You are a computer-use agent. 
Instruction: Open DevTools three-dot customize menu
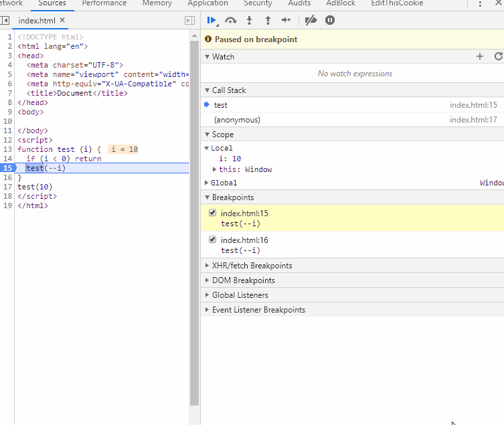pyautogui.click(x=480, y=4)
